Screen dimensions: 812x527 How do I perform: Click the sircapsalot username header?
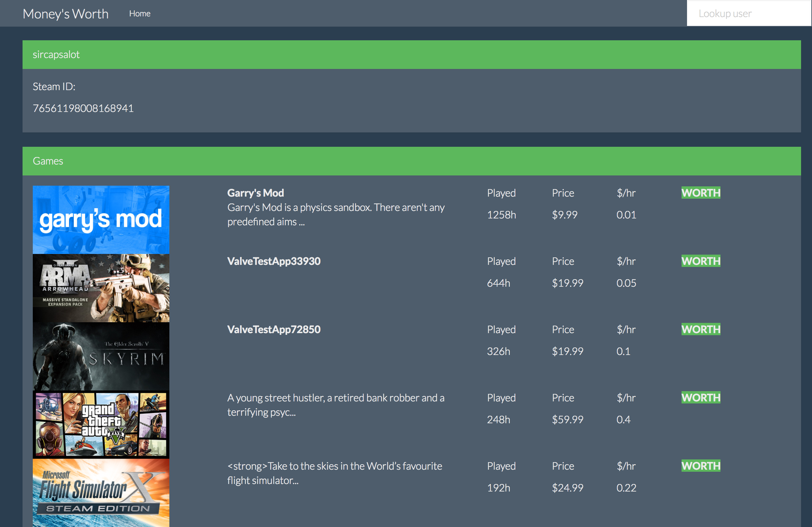pos(56,55)
